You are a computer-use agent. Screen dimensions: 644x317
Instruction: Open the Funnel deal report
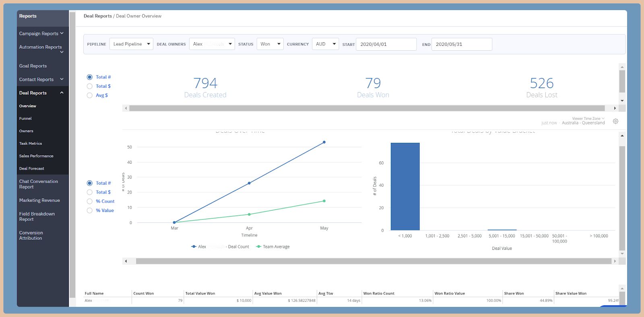point(25,118)
